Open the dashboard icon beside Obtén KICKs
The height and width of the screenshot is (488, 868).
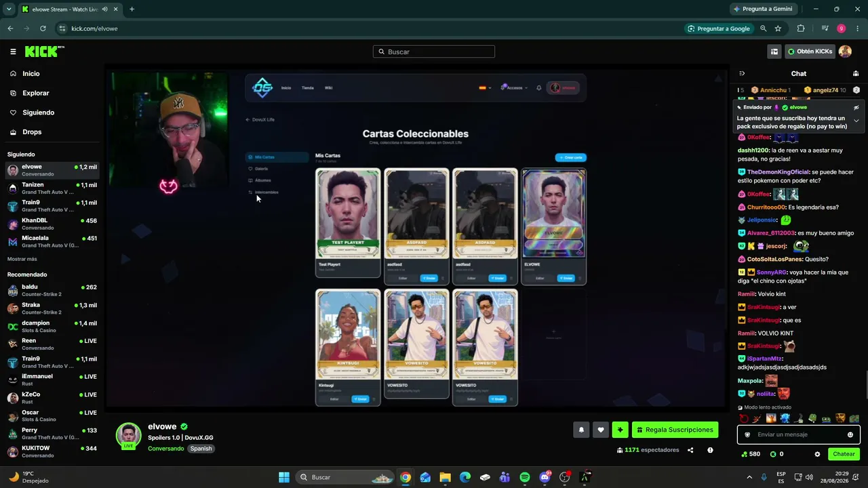click(x=774, y=52)
